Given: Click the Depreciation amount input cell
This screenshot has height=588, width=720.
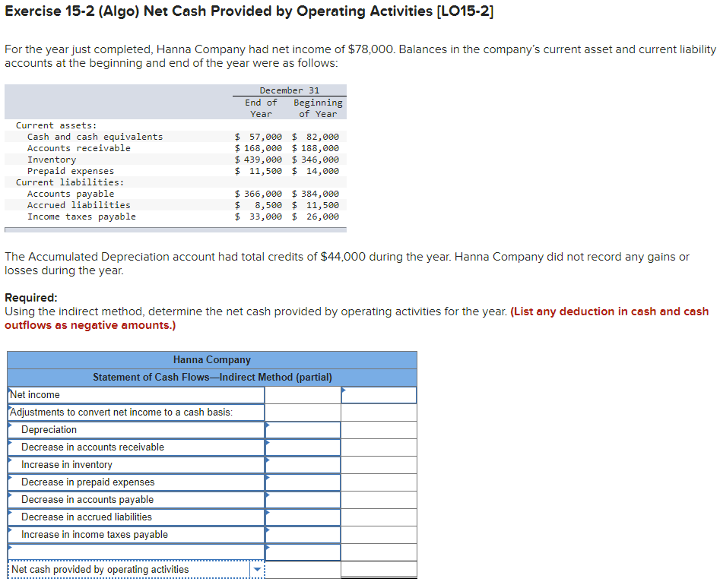Looking at the screenshot, I should coord(303,429).
